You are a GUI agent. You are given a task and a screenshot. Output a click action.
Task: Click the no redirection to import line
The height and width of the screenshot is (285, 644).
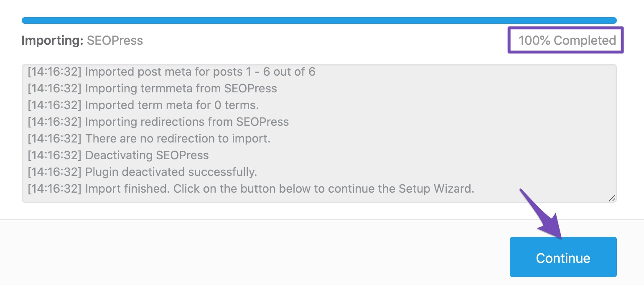[x=149, y=139]
